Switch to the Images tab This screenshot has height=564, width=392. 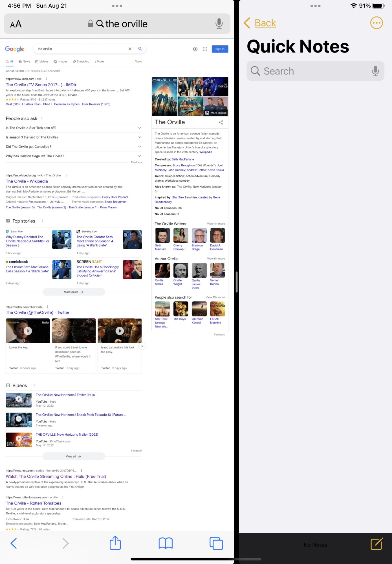[x=61, y=61]
